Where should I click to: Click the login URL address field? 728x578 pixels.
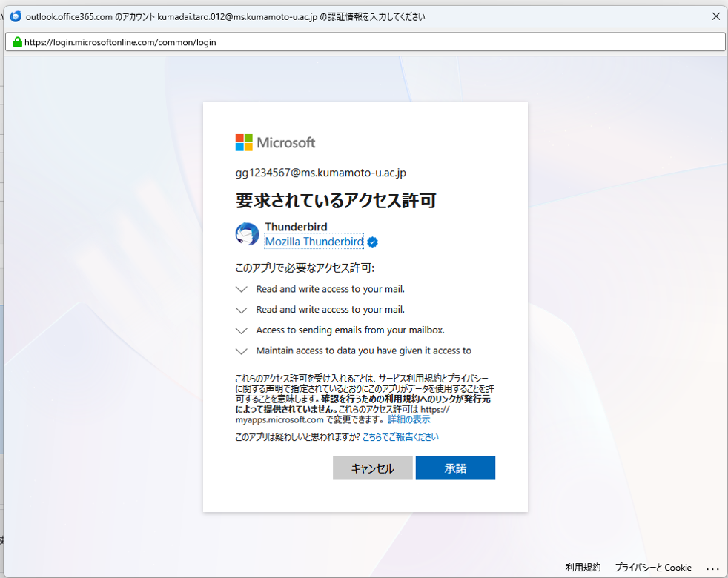click(x=365, y=42)
